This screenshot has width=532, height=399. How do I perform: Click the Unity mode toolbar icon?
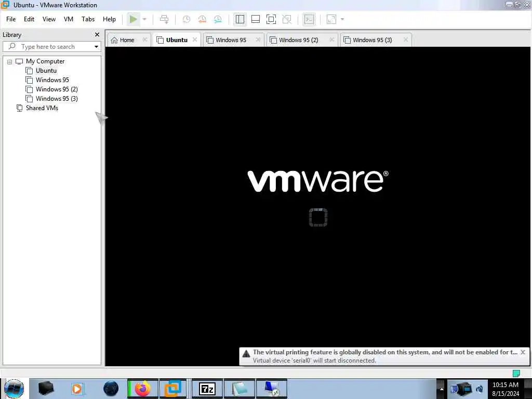point(287,19)
